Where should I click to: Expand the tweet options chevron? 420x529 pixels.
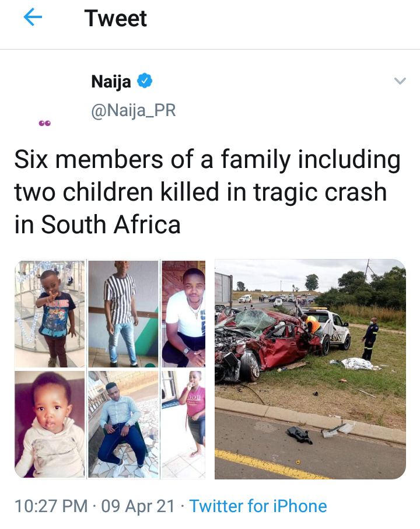(400, 81)
